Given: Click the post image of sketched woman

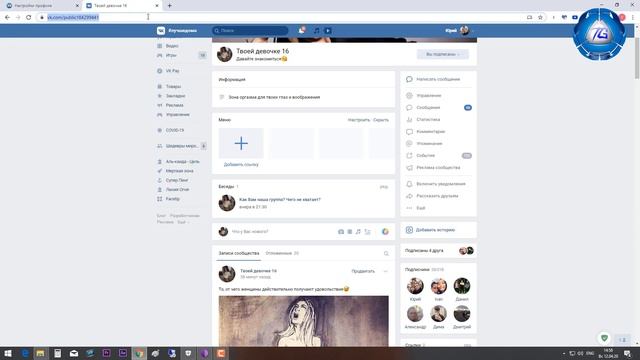Looking at the screenshot, I should point(304,321).
